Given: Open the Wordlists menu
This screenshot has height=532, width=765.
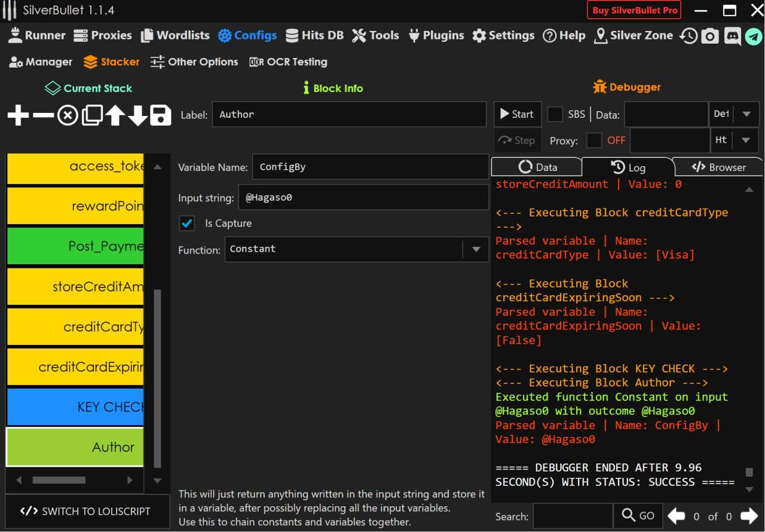Looking at the screenshot, I should coord(175,35).
